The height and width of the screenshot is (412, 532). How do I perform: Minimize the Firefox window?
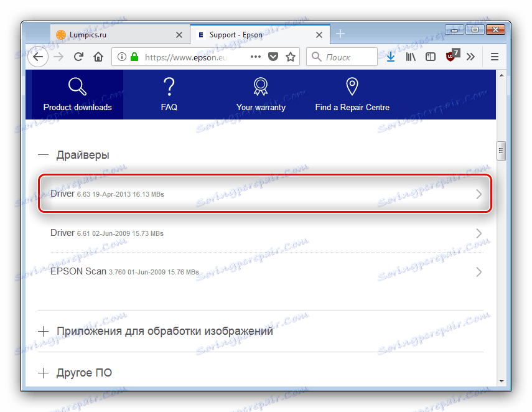point(454,30)
